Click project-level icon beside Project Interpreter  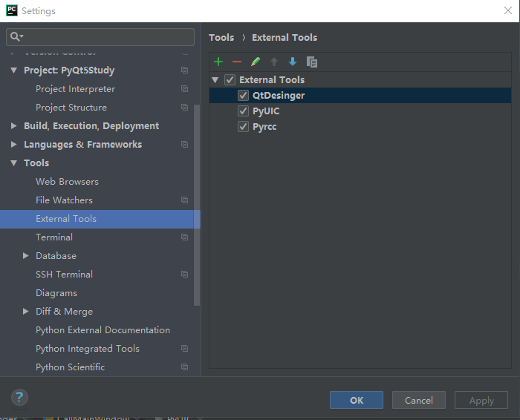pyautogui.click(x=185, y=89)
